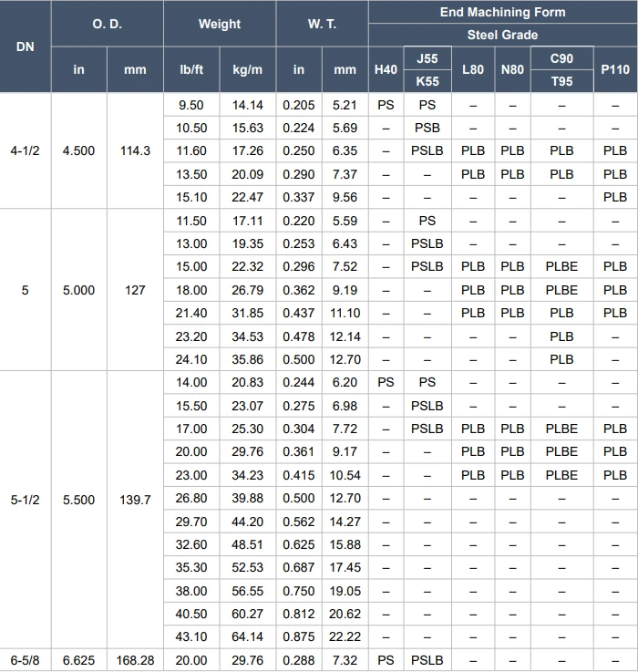Viewport: 638px width, 672px height.
Task: Select the PLBE cell in the 15.00 row
Action: pos(561,266)
